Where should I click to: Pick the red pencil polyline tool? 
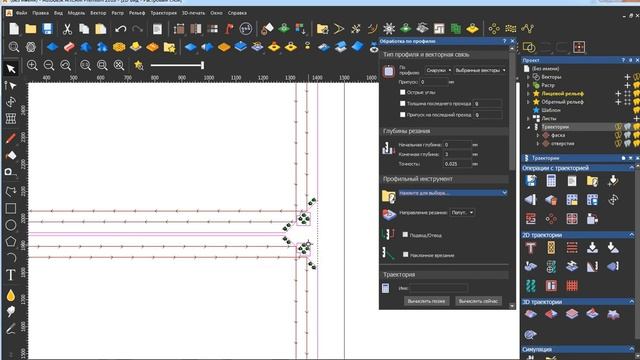[x=11, y=138]
